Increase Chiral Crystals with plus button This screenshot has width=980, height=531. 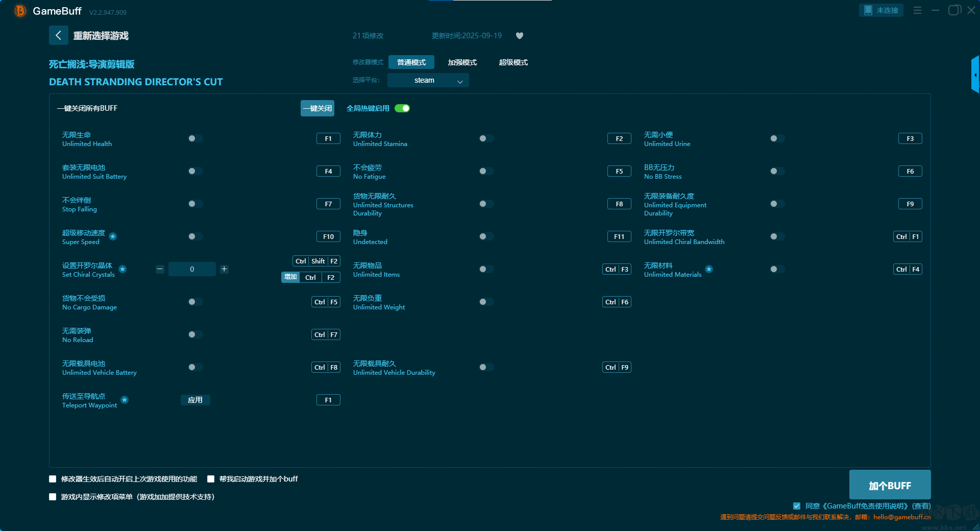[224, 269]
